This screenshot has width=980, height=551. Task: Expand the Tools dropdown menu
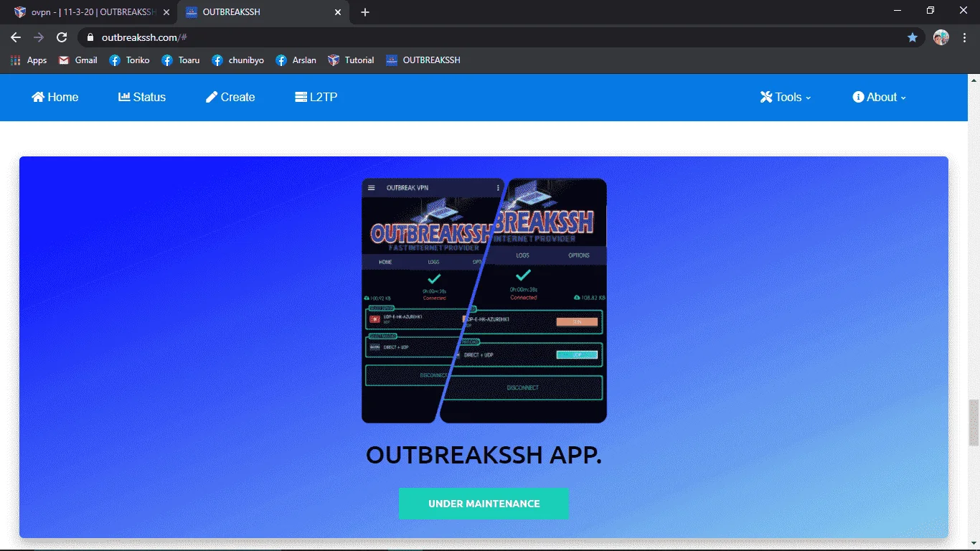pos(786,97)
